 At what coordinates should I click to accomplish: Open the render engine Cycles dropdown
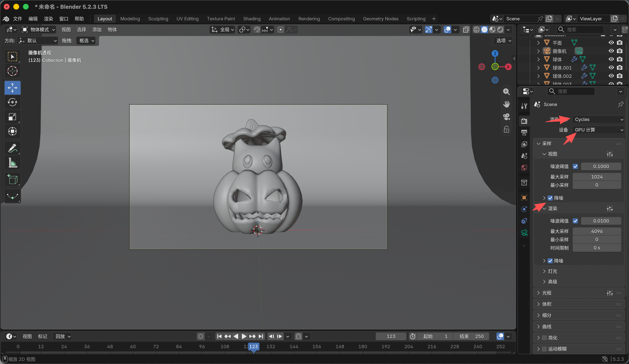598,120
